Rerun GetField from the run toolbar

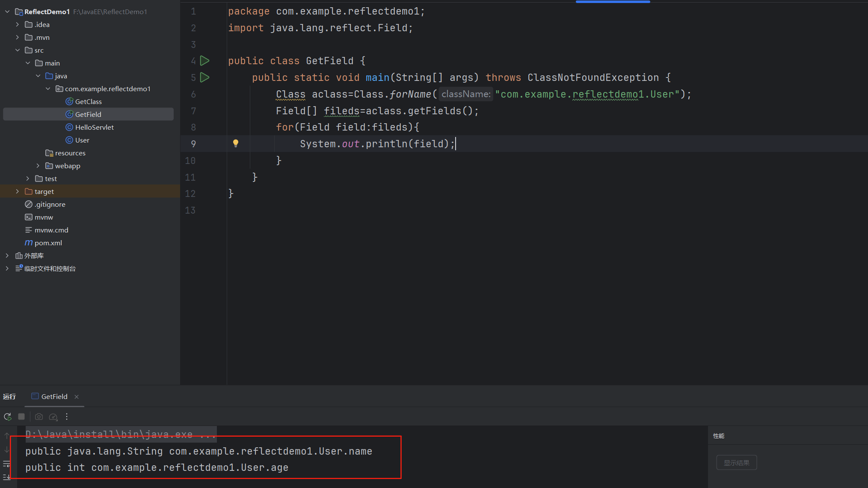pyautogui.click(x=8, y=417)
